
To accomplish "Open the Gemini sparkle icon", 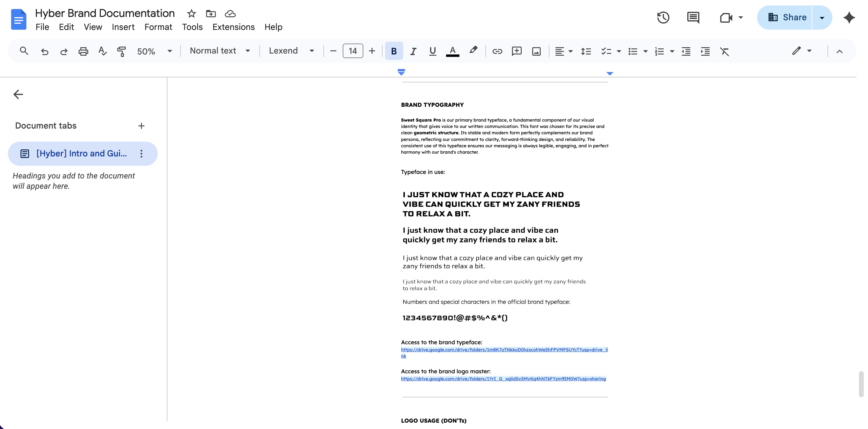I will 849,18.
